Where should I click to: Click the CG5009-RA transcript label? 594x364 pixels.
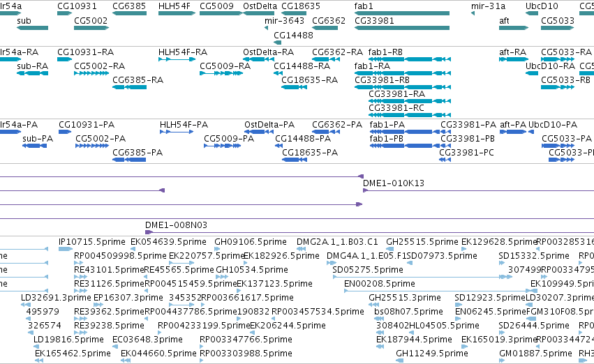click(x=225, y=66)
